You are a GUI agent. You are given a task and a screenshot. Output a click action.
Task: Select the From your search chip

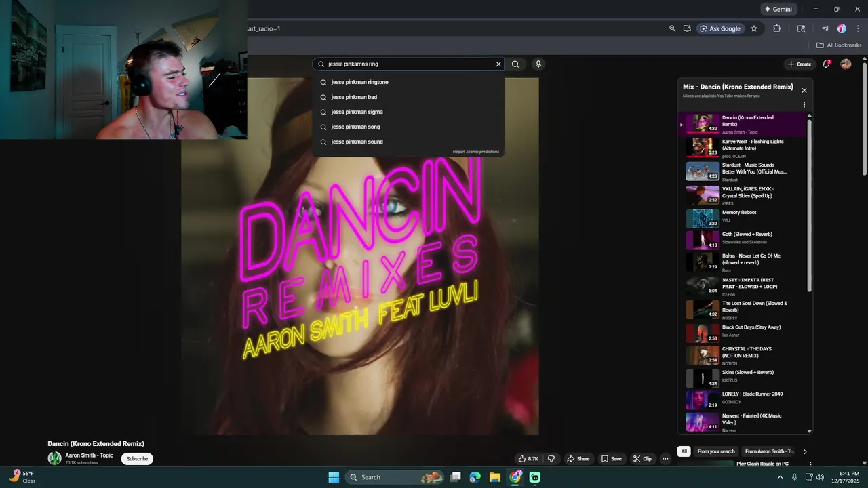pos(715,451)
